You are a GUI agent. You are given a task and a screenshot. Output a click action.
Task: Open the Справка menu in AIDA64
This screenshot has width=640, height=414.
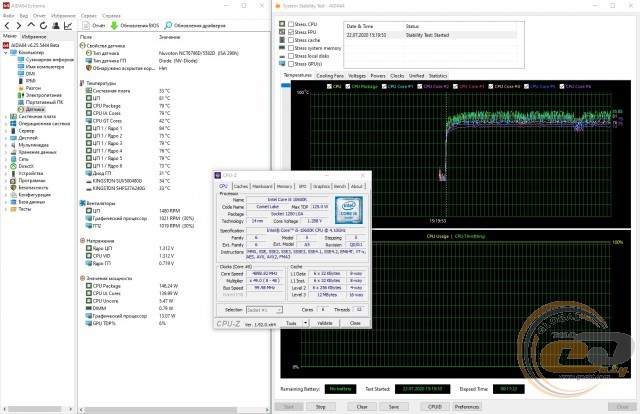(x=111, y=16)
